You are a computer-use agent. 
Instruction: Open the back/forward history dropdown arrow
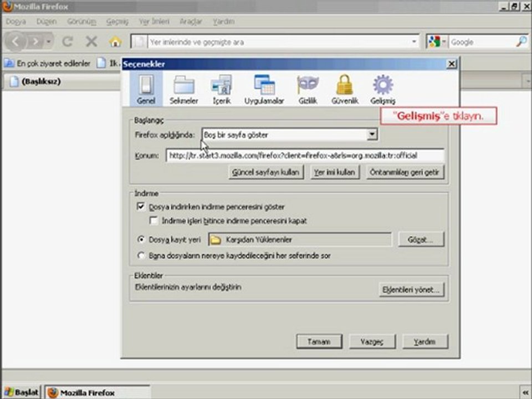49,42
